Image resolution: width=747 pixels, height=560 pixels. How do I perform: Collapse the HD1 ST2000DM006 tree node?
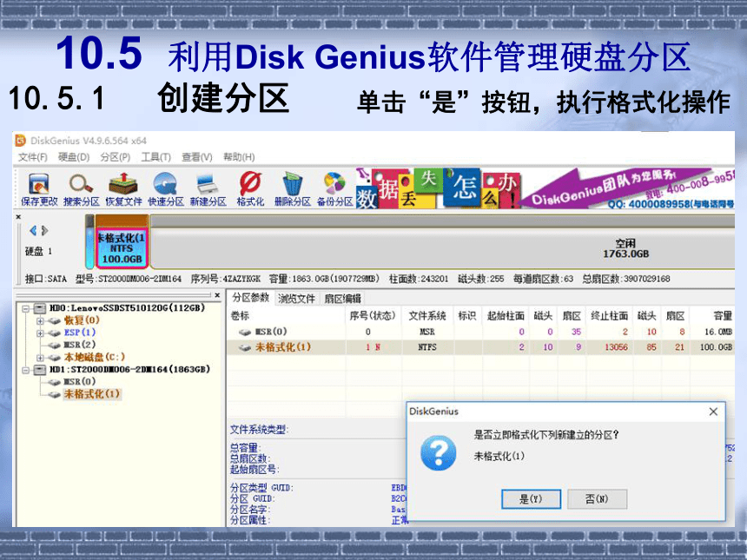[x=26, y=370]
